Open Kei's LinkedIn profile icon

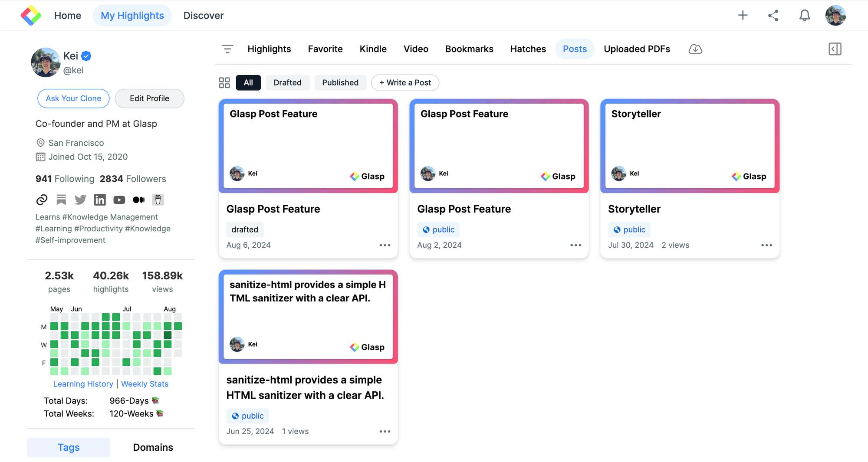[100, 200]
